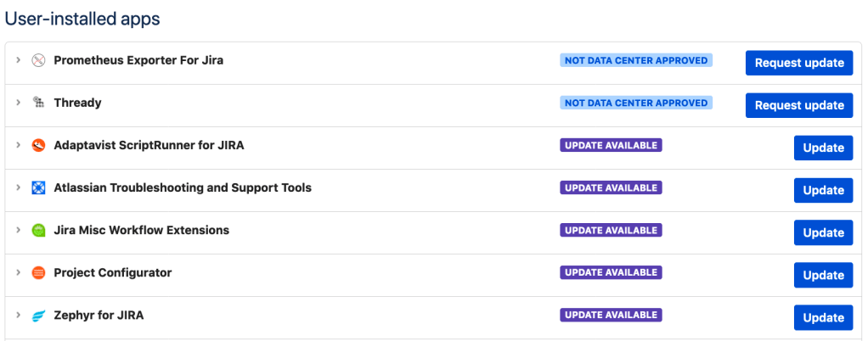Expand the Project Configurator row

(x=18, y=272)
